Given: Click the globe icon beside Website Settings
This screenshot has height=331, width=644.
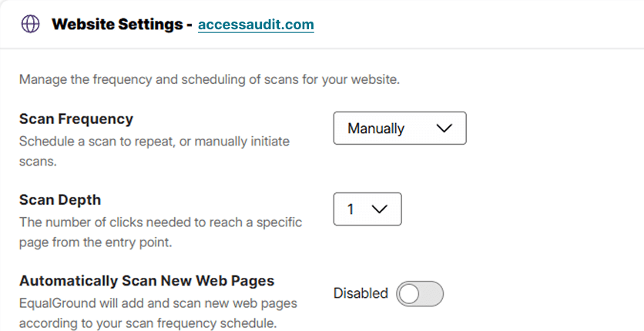Looking at the screenshot, I should 30,25.
